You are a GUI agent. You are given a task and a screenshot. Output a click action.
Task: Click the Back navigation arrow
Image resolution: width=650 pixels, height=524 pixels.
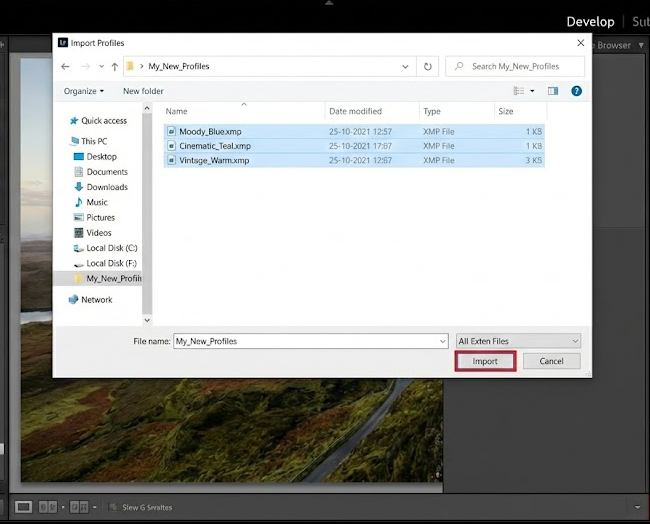tap(65, 67)
